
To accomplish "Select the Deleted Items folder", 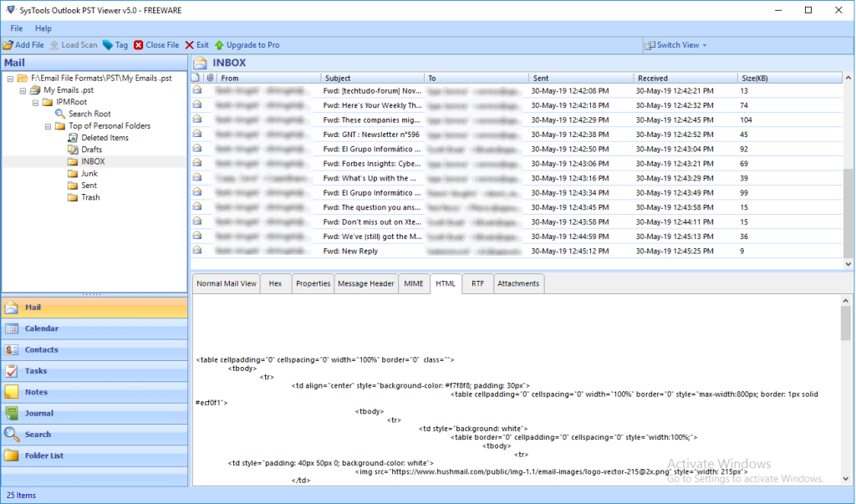I will tap(104, 138).
